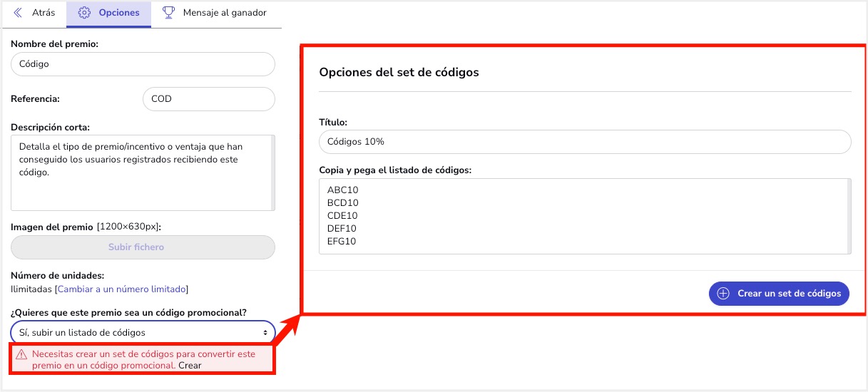Screen dimensions: 868x392
Task: Click the trophy icon for Mensaje al ganador
Action: click(168, 13)
